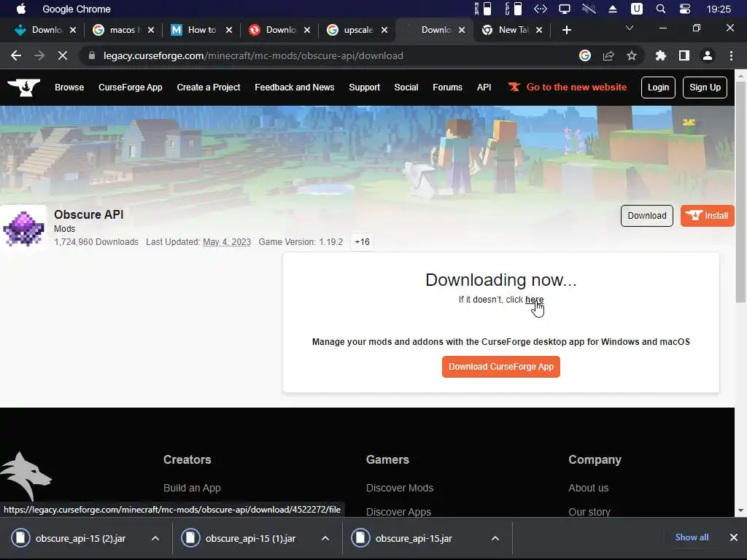The image size is (747, 560).
Task: Open Create a Project nav item
Action: 208,87
